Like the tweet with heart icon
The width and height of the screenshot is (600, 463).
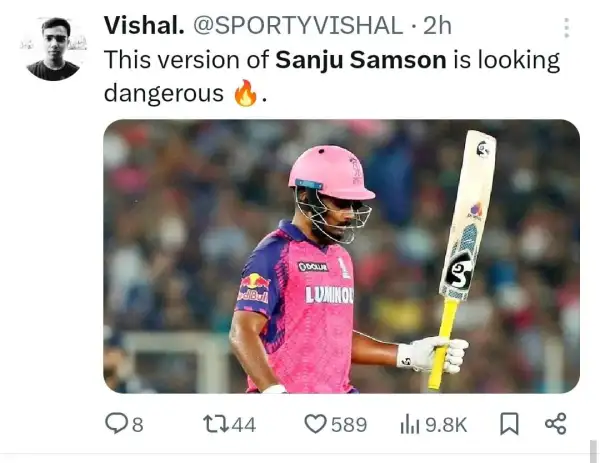pyautogui.click(x=316, y=424)
